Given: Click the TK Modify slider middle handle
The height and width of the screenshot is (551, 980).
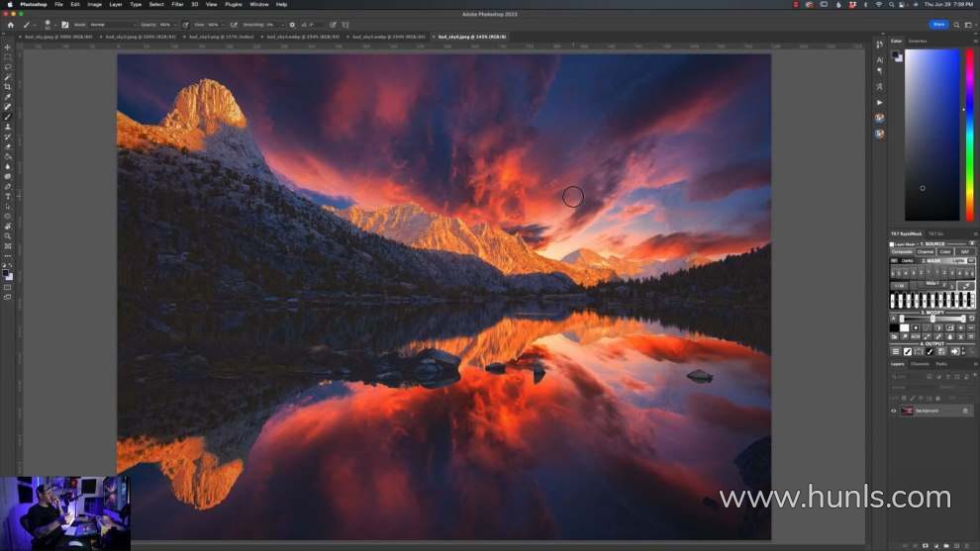Looking at the screenshot, I should click(933, 319).
